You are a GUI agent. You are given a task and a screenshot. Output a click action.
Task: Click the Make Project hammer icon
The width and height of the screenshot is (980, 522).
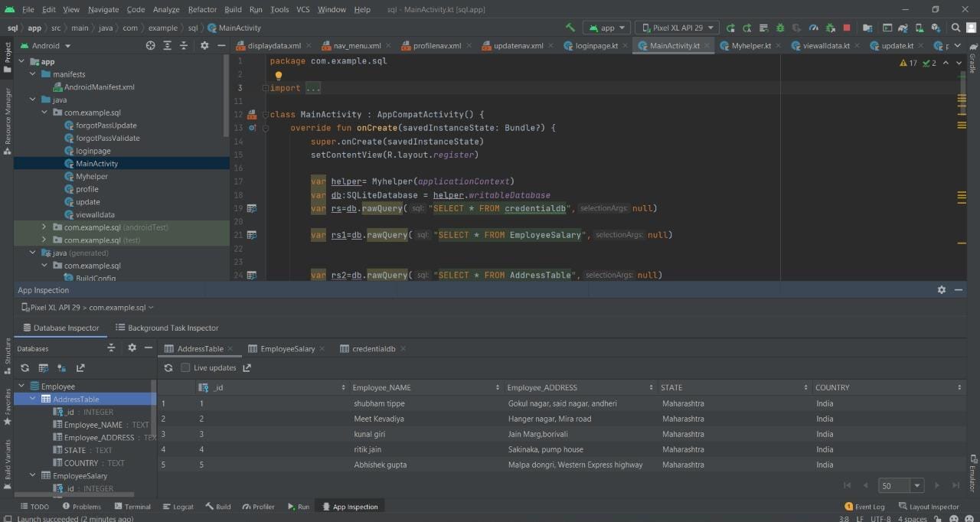[570, 28]
